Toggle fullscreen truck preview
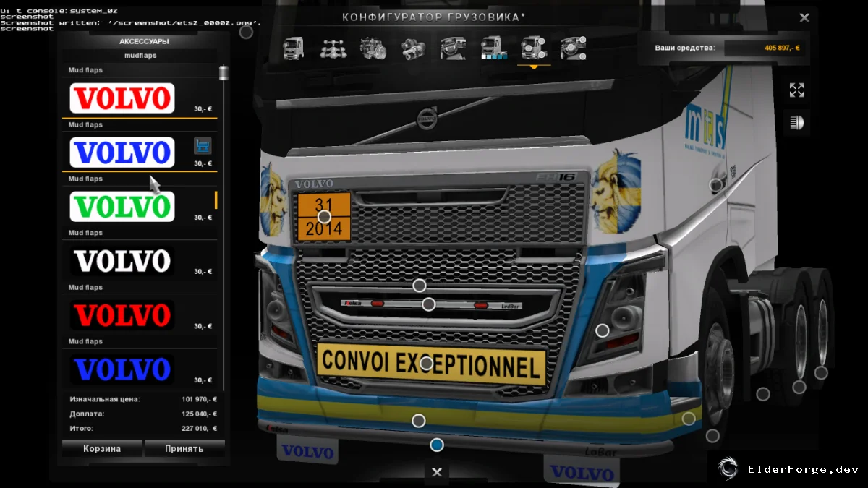868x488 pixels. [796, 90]
